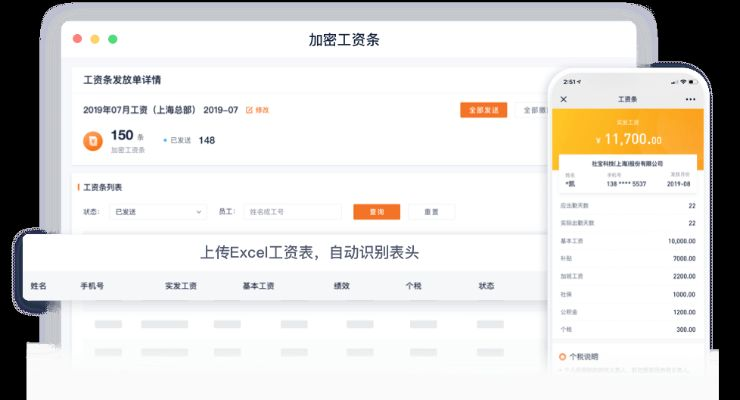Click the chevron arrow of status dropdown

pos(198,212)
